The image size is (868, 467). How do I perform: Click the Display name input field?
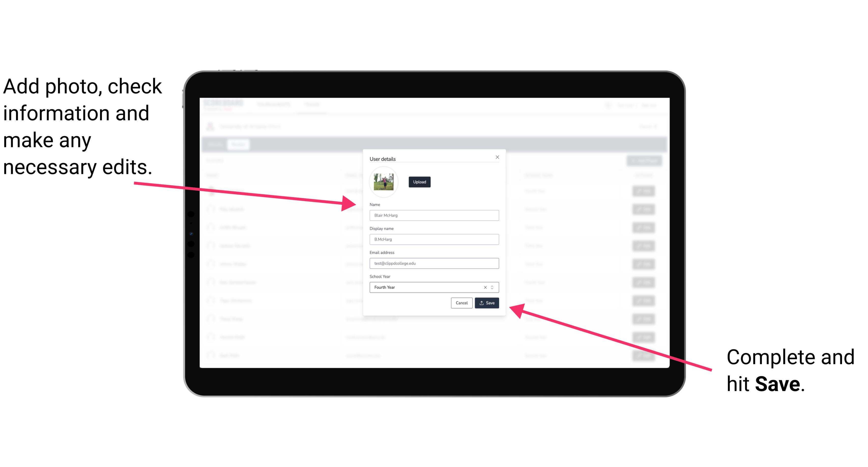coord(434,239)
